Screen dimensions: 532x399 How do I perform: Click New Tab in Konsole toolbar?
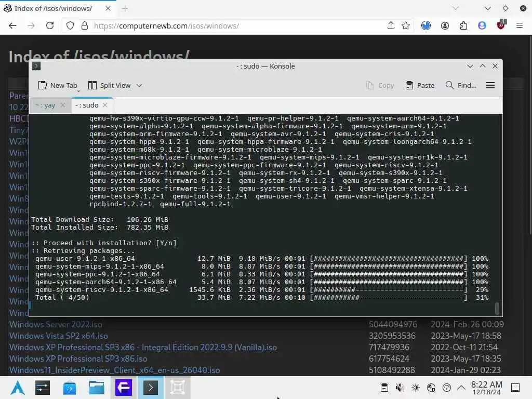tap(58, 86)
